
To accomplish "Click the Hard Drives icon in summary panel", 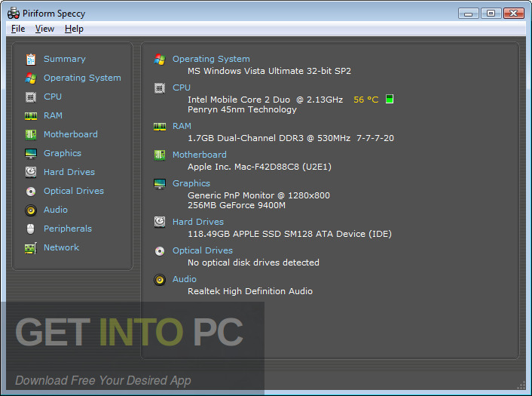I will click(x=160, y=222).
